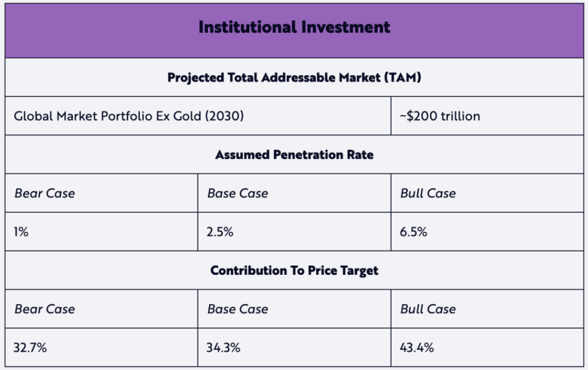588x370 pixels.
Task: Click the Institutional Investment table title
Action: 294,27
